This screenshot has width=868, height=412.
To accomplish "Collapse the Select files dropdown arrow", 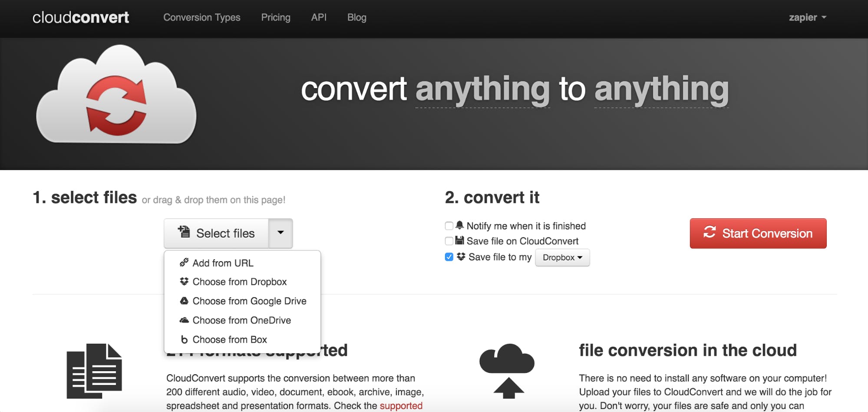I will [x=281, y=233].
